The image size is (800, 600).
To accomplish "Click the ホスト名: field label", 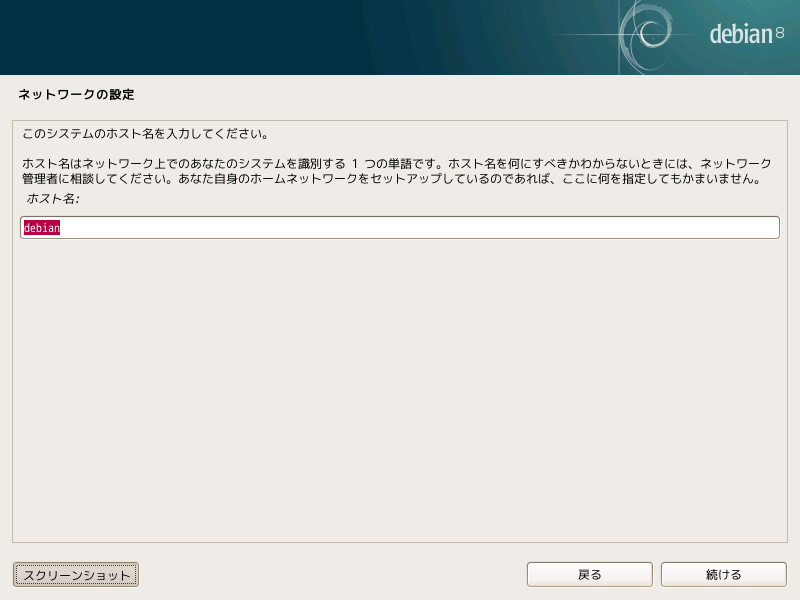I will pyautogui.click(x=53, y=200).
